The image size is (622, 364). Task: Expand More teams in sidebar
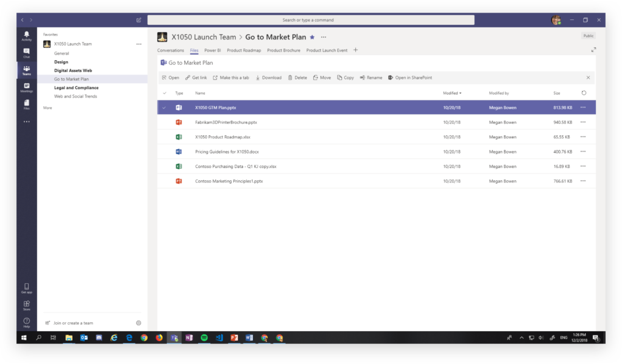click(47, 108)
